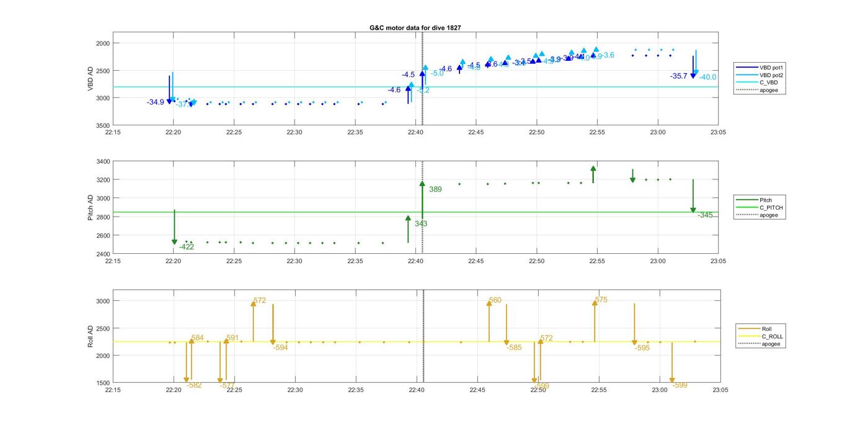868x430 pixels.
Task: Click the 'Pitch AD' y-axis label
Action: [x=91, y=208]
